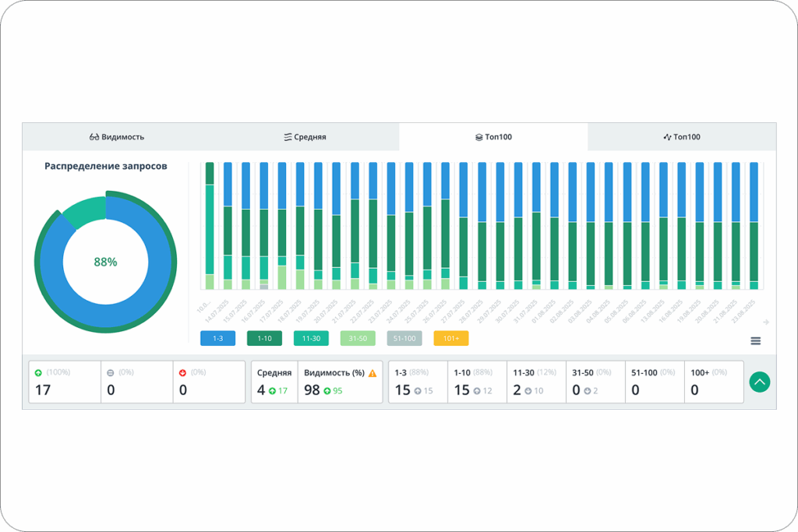798x532 pixels.
Task: Switch to the Видимость tab
Action: tap(117, 137)
